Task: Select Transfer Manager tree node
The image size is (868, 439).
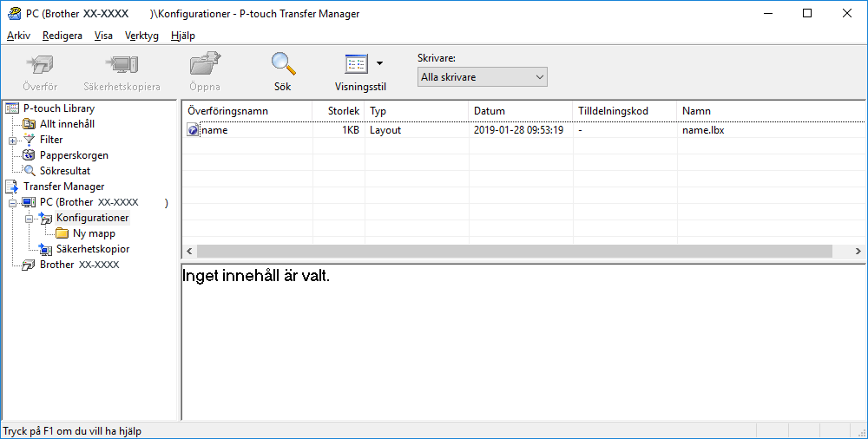Action: click(x=63, y=187)
